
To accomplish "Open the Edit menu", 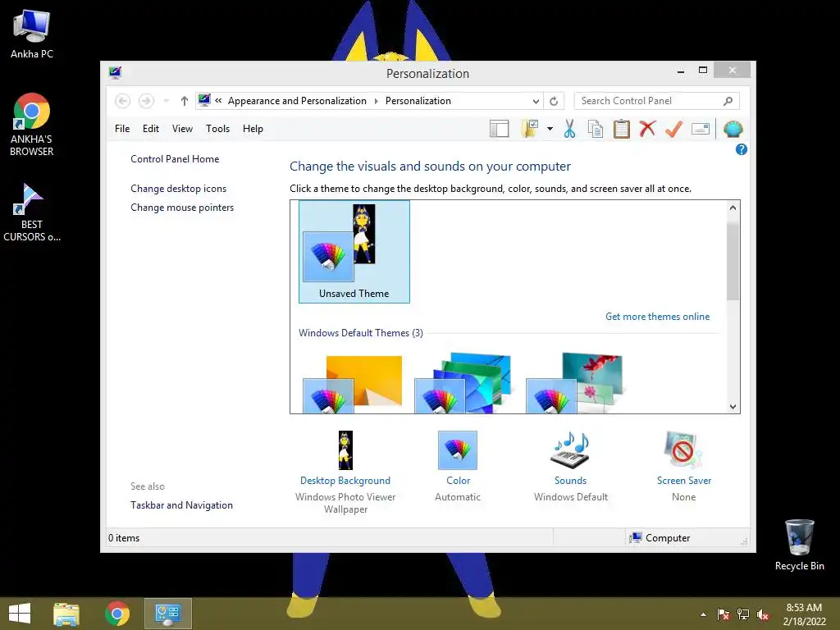I will [x=151, y=129].
